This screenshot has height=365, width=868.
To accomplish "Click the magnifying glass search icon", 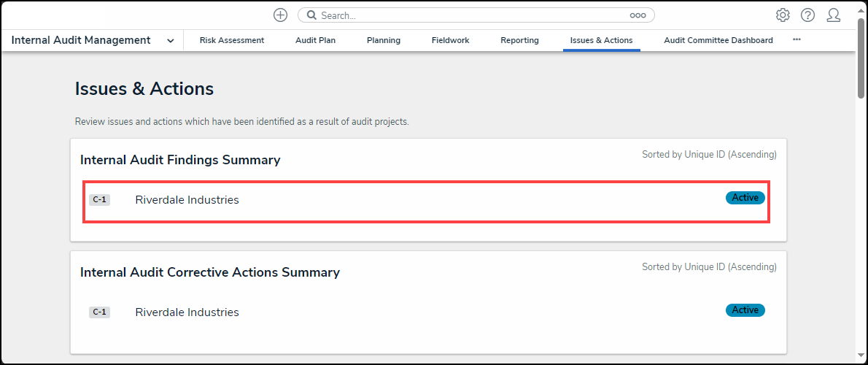I will (x=311, y=15).
